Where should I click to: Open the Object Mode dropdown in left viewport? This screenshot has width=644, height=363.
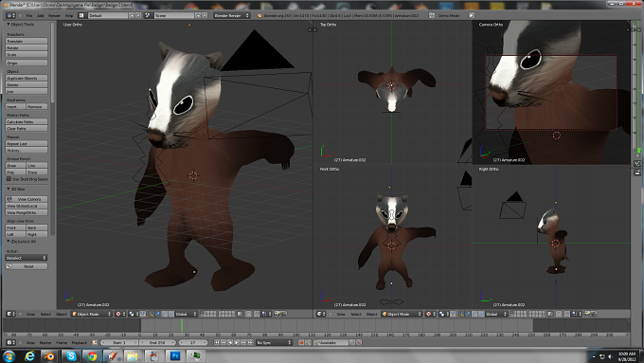pyautogui.click(x=92, y=314)
